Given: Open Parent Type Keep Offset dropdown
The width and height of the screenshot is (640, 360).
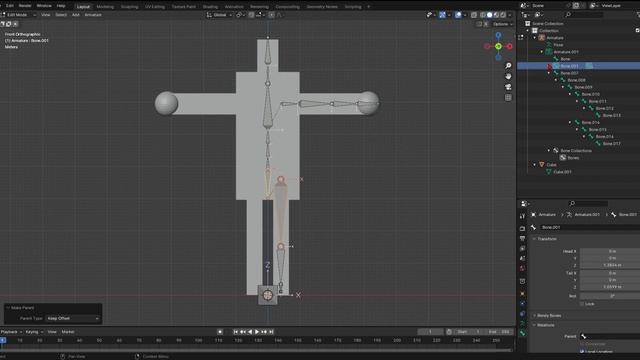Looking at the screenshot, I should (x=73, y=318).
